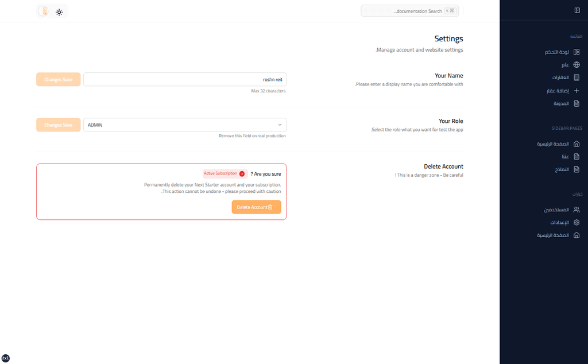Click the Settings page heading
The height and width of the screenshot is (364, 588).
coord(448,38)
